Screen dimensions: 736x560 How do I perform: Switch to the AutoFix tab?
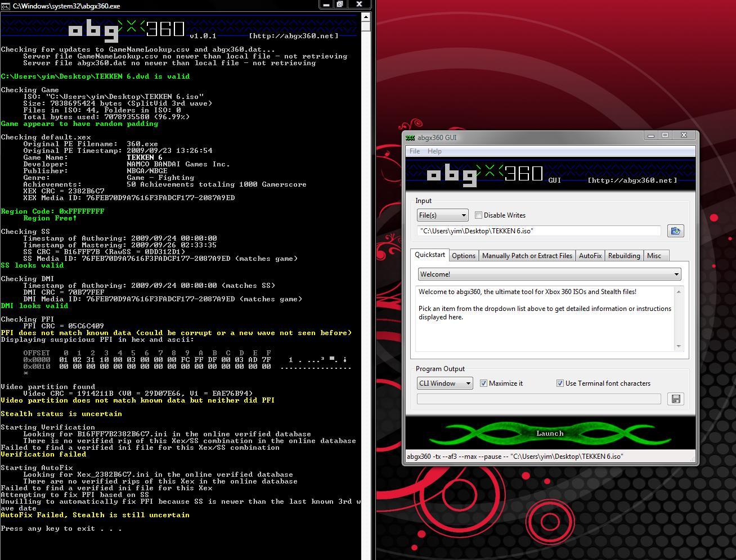coord(590,256)
